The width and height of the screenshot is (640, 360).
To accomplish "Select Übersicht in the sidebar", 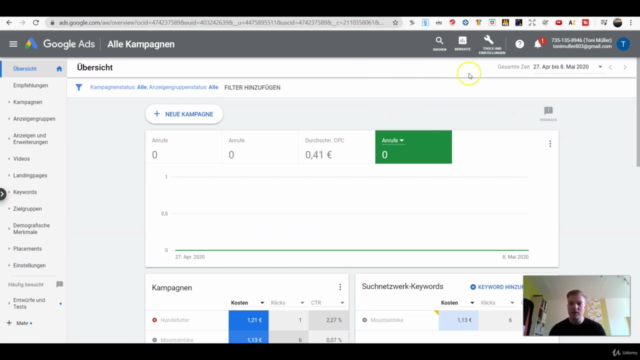I will [x=25, y=69].
